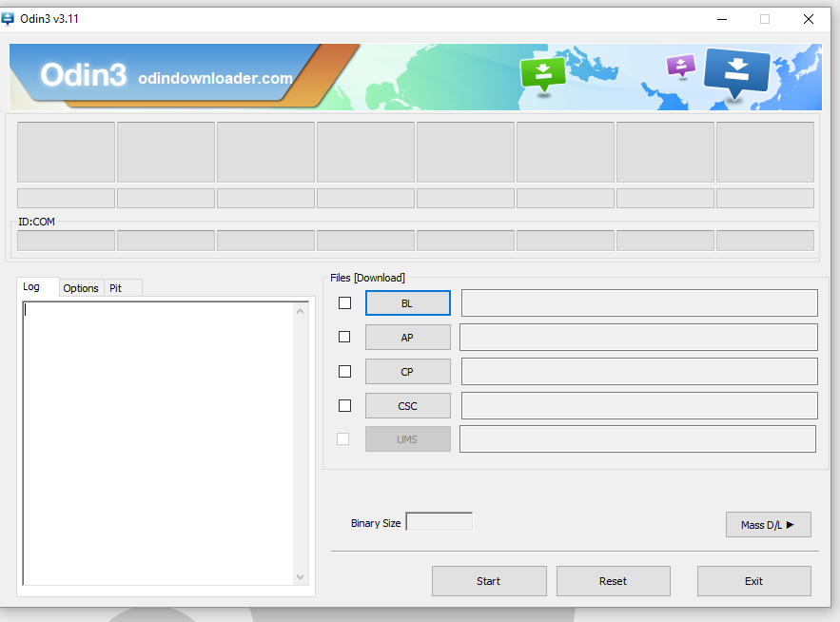
Task: Click the first ID:COM port slot
Action: 66,241
